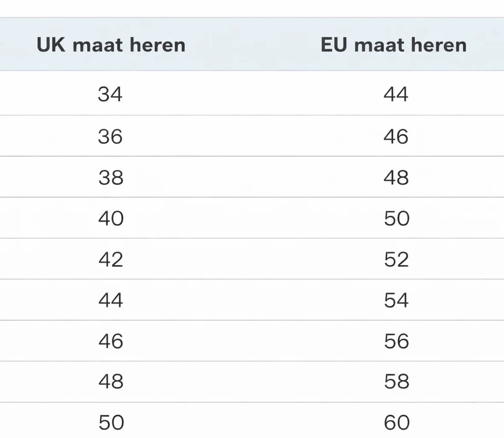Click the EU size 54 value

(x=396, y=300)
